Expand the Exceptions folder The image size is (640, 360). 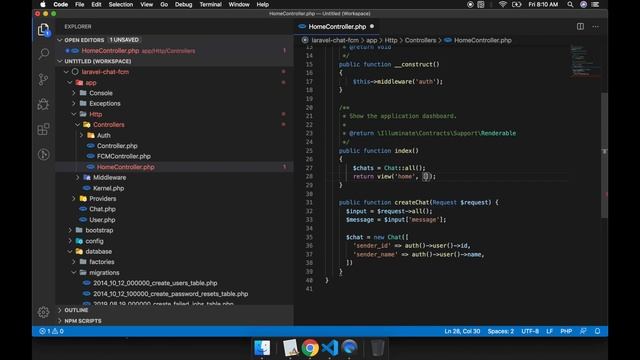[74, 104]
